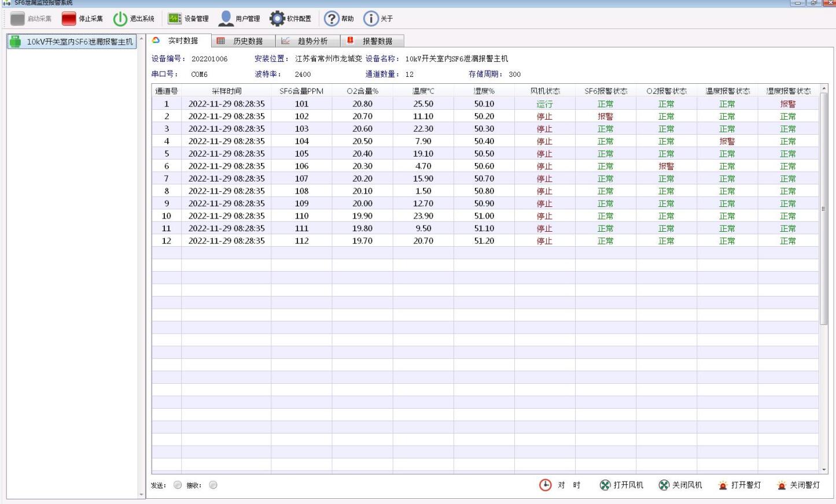This screenshot has width=836, height=504.
Task: Open Software Configuration (软件配置) gear icon
Action: point(277,18)
